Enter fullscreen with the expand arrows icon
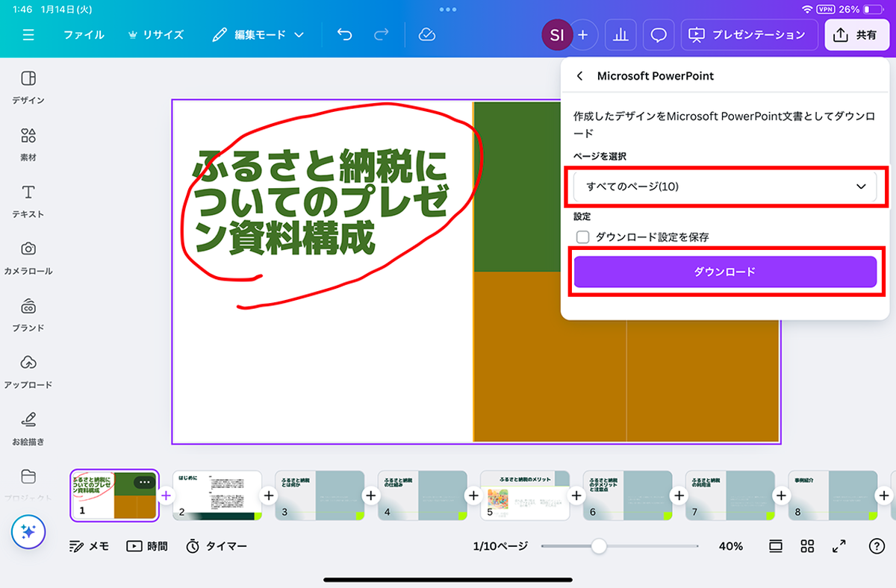 pos(839,546)
